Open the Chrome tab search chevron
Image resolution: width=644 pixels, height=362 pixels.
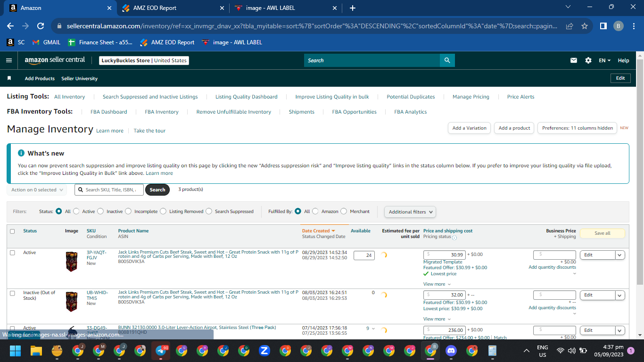point(568,7)
